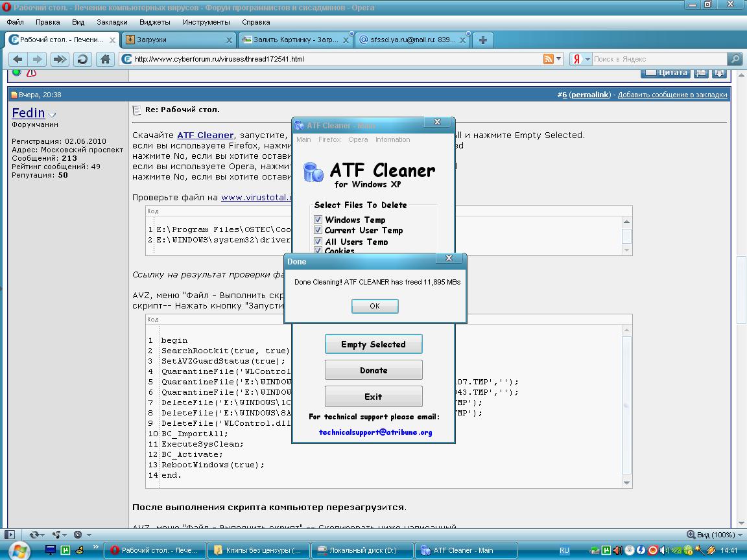This screenshot has height=560, width=747.
Task: Open the technicalsupport@atribune.org email link
Action: pyautogui.click(x=375, y=432)
